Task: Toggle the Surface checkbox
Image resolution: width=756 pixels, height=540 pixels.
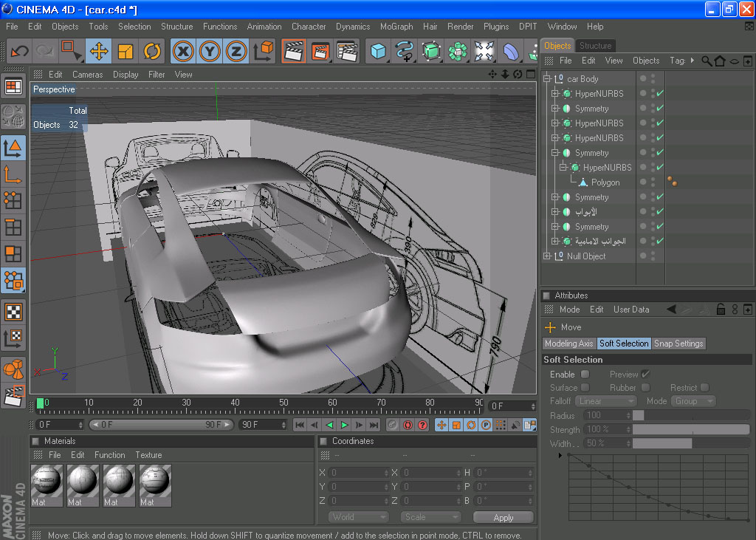Action: point(585,388)
